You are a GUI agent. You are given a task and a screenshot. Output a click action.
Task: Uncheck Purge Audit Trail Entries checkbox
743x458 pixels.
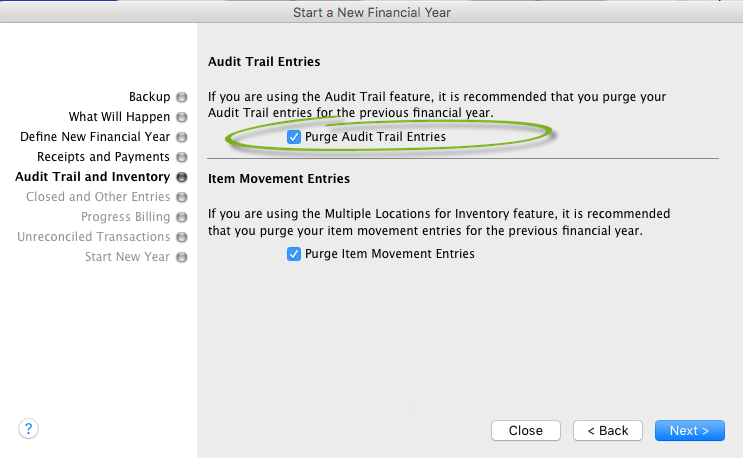pos(294,137)
